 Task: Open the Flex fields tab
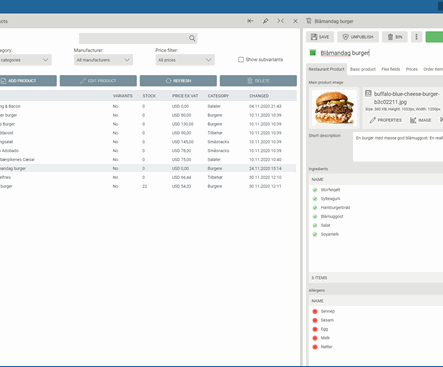391,69
